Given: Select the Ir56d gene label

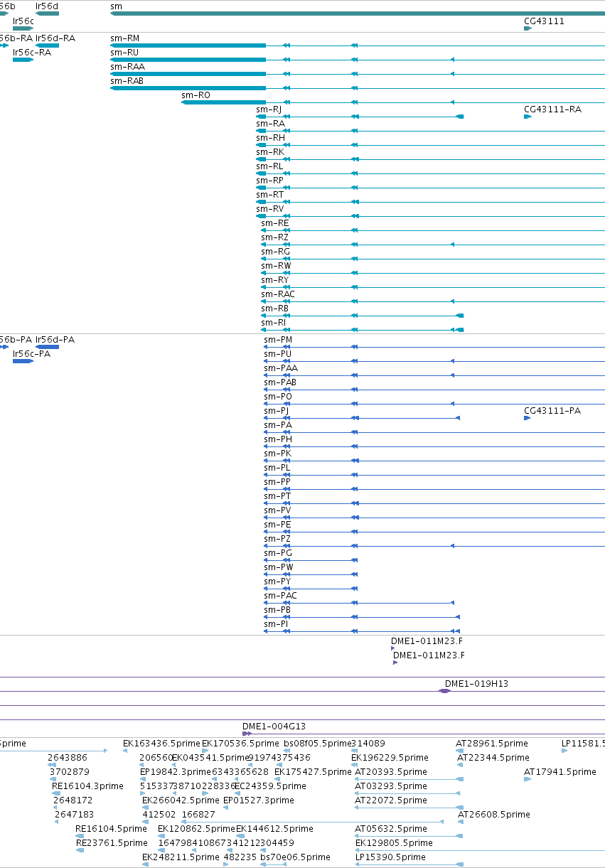Looking at the screenshot, I should 47,6.
